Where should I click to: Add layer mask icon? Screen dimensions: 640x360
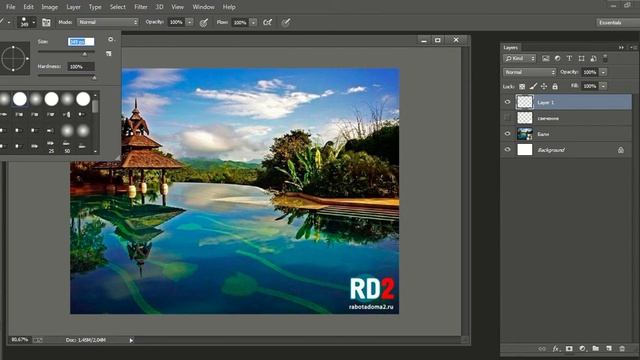coord(569,349)
